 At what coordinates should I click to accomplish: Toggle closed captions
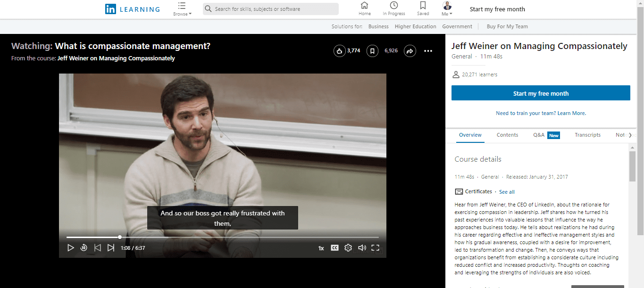[x=335, y=247]
